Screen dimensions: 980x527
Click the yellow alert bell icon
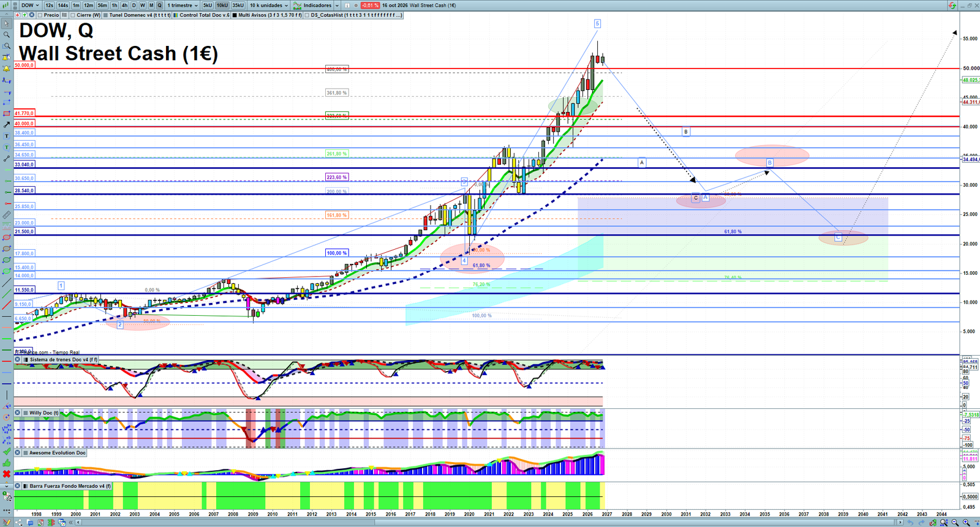click(x=7, y=69)
